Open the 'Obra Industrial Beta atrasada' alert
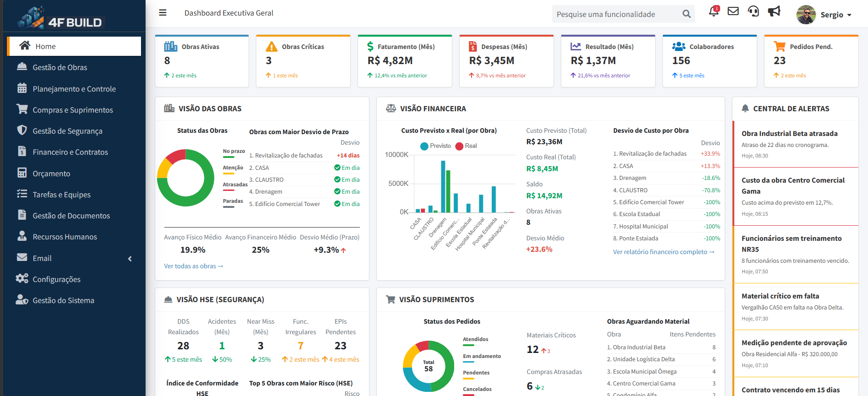The width and height of the screenshot is (868, 396). (796, 144)
